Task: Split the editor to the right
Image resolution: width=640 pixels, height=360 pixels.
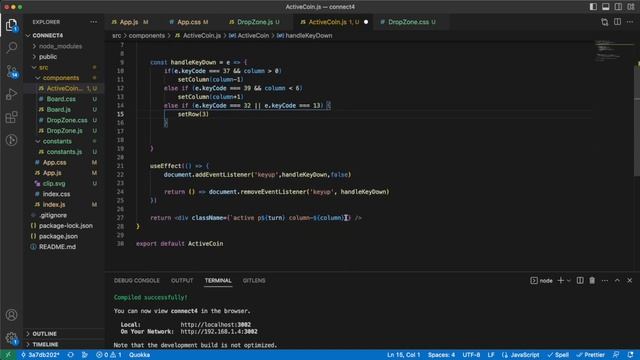Action: (x=617, y=22)
